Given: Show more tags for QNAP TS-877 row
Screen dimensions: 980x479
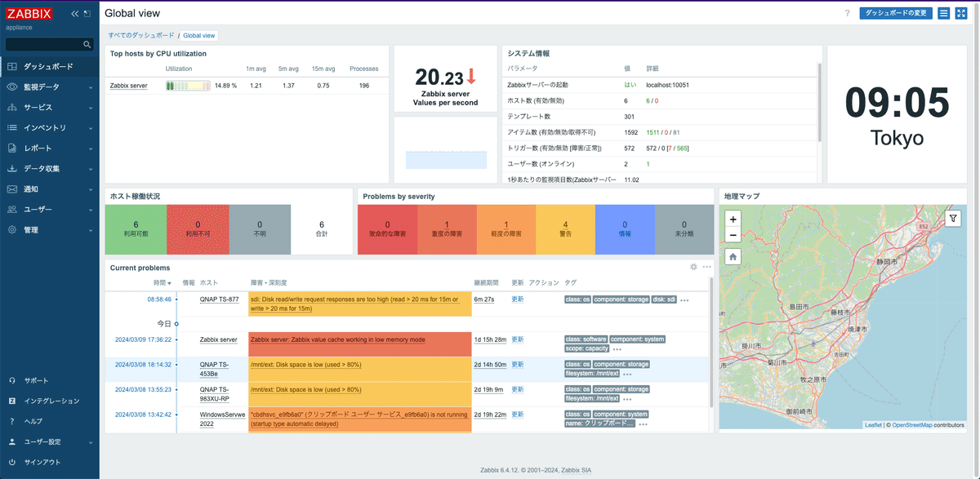Looking at the screenshot, I should coord(684,300).
